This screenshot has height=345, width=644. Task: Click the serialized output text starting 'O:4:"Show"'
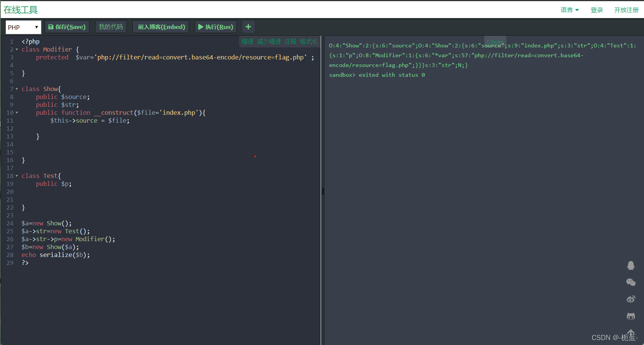(x=482, y=55)
